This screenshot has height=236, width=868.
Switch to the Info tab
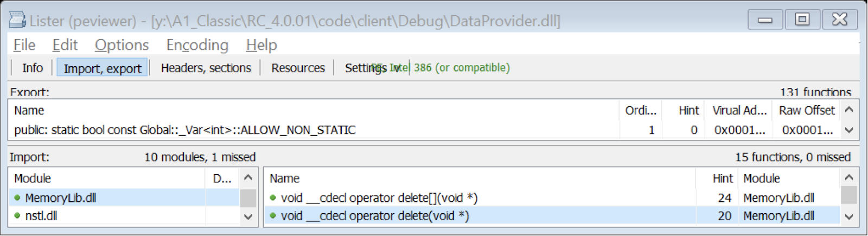tap(33, 68)
